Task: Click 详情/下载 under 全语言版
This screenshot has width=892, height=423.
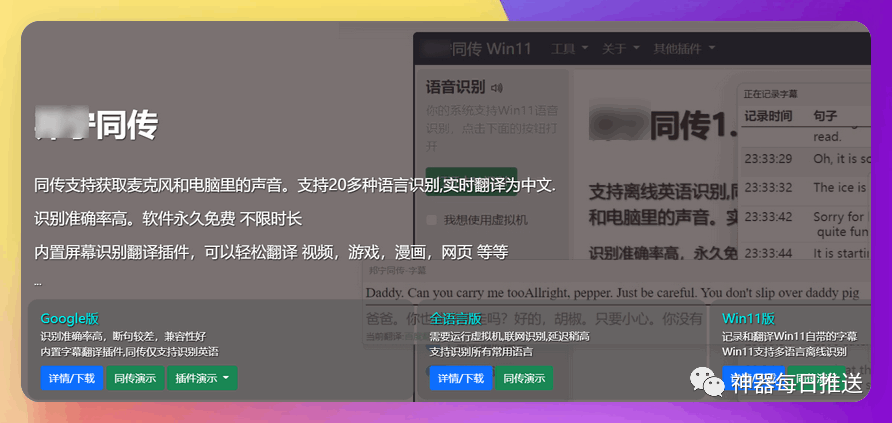Action: pos(461,378)
